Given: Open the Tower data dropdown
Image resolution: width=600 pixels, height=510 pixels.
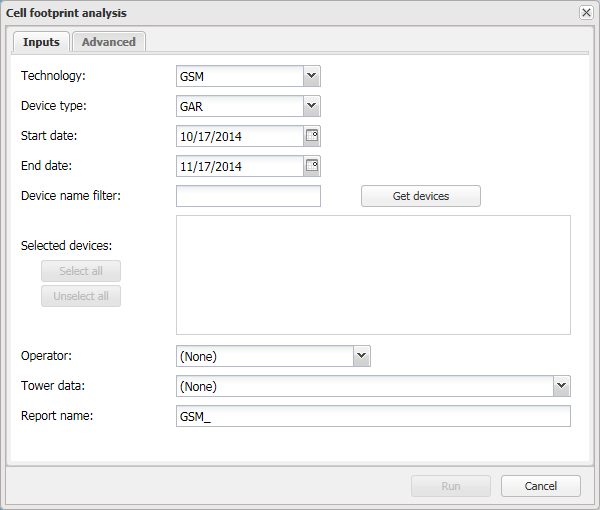Looking at the screenshot, I should pyautogui.click(x=561, y=386).
